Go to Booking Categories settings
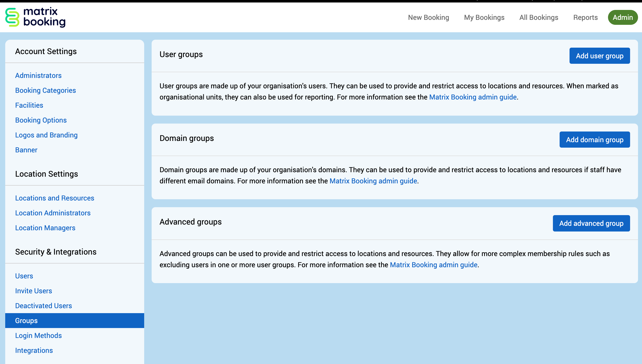Viewport: 642px width, 364px height. [45, 90]
